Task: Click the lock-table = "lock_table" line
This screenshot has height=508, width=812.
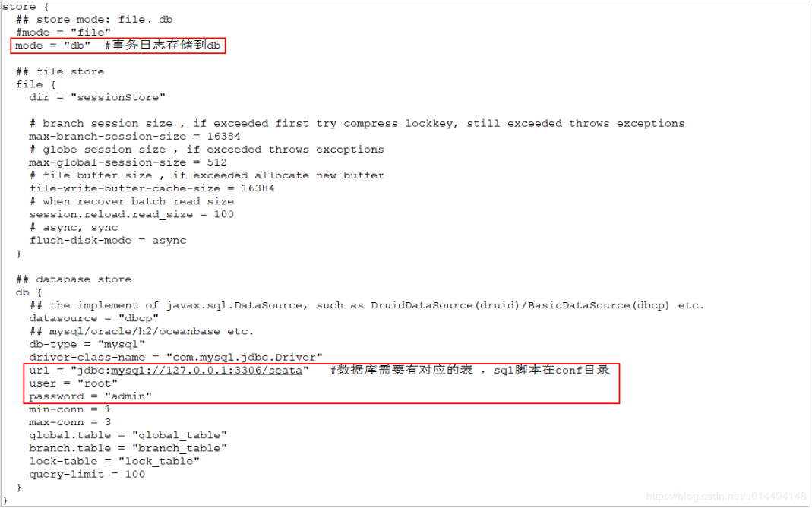Action: 115,462
